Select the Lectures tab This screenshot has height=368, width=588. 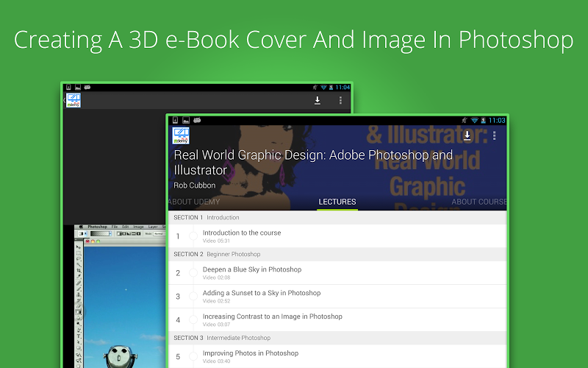tap(337, 202)
